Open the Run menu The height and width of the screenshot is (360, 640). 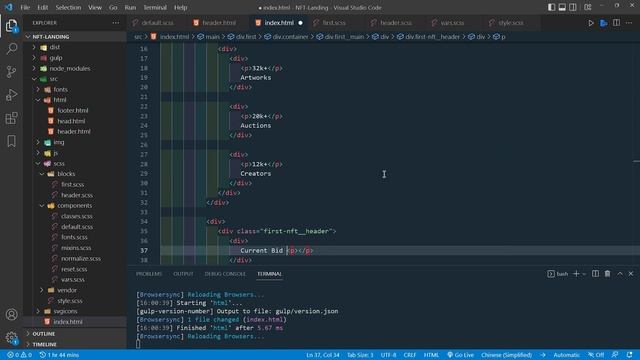130,7
